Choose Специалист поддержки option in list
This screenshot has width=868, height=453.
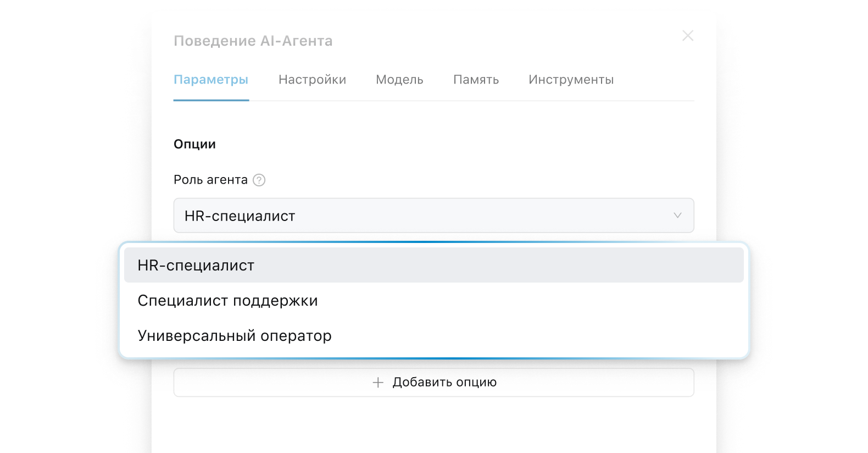[227, 301]
